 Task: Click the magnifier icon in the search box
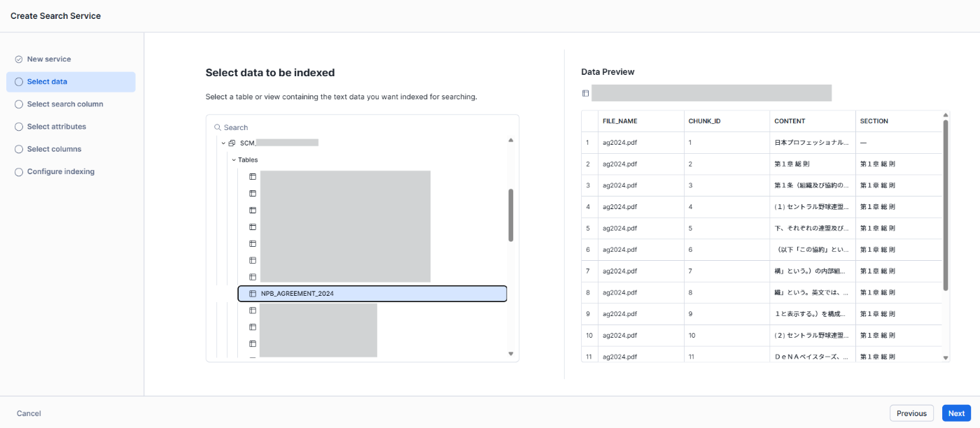[218, 127]
